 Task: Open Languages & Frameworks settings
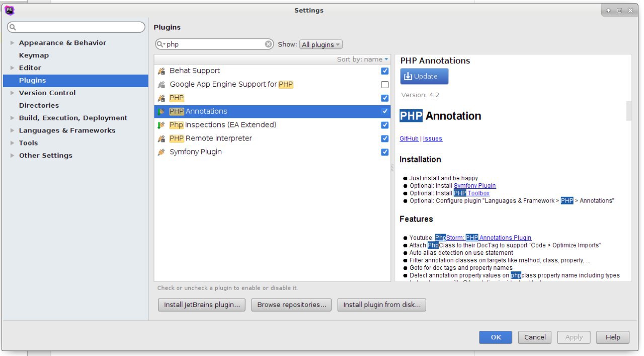click(x=67, y=130)
